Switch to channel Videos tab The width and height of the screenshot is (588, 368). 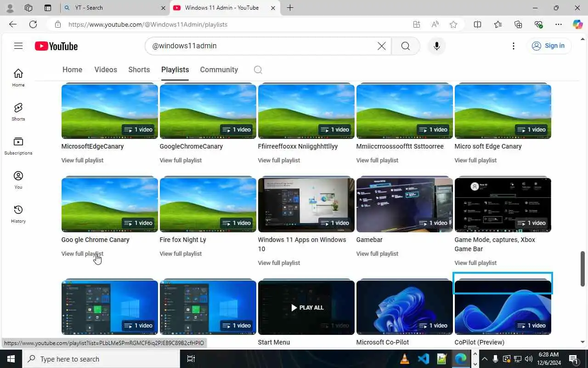106,69
